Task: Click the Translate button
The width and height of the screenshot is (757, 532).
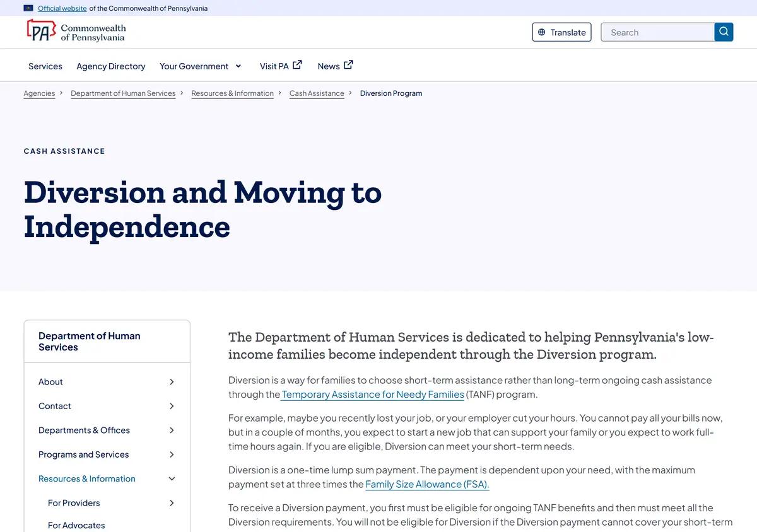Action: 561,32
